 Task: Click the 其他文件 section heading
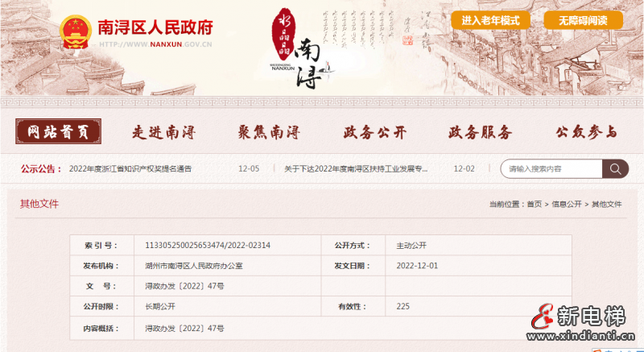point(39,204)
